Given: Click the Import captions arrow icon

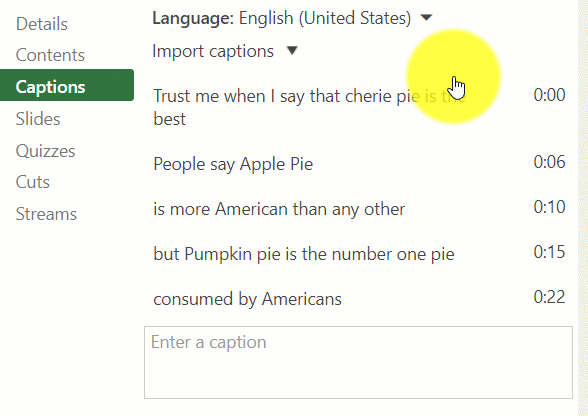Looking at the screenshot, I should 292,51.
